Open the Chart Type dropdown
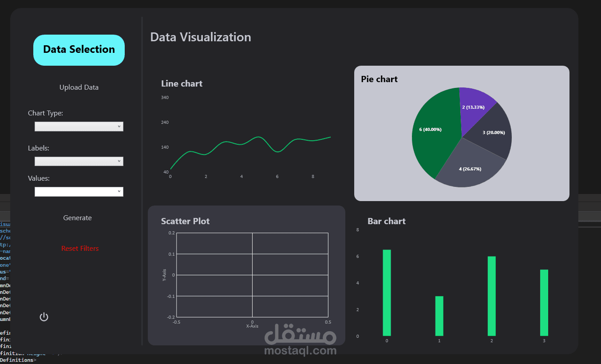 tap(79, 127)
